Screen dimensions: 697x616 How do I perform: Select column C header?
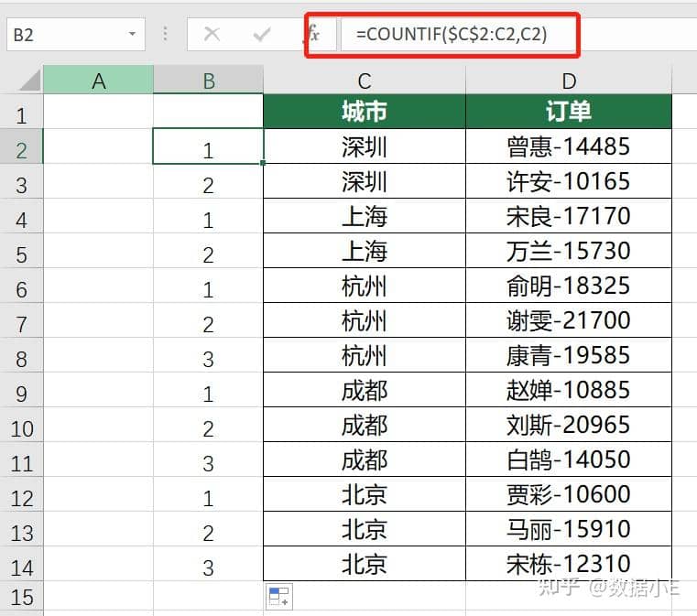(365, 81)
